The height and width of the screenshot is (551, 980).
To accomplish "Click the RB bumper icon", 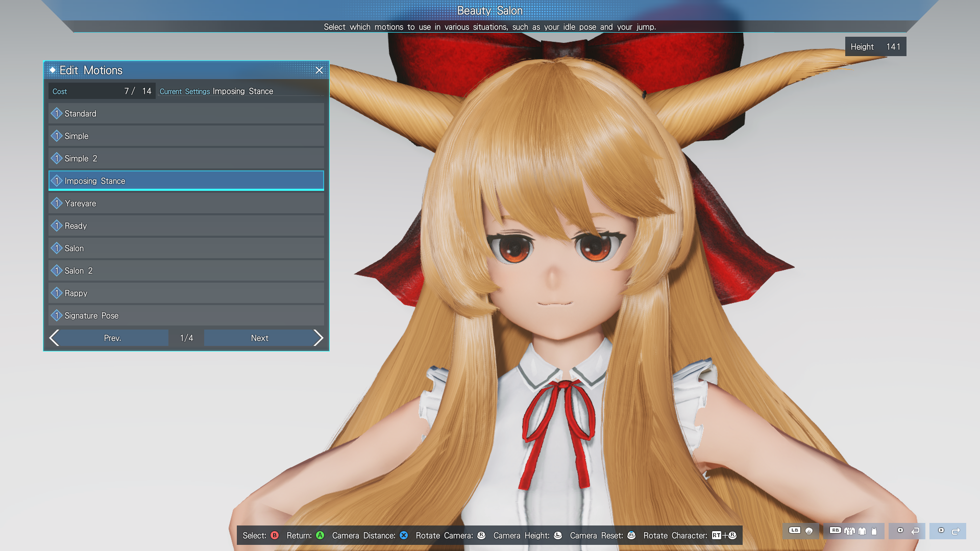I will [x=836, y=530].
